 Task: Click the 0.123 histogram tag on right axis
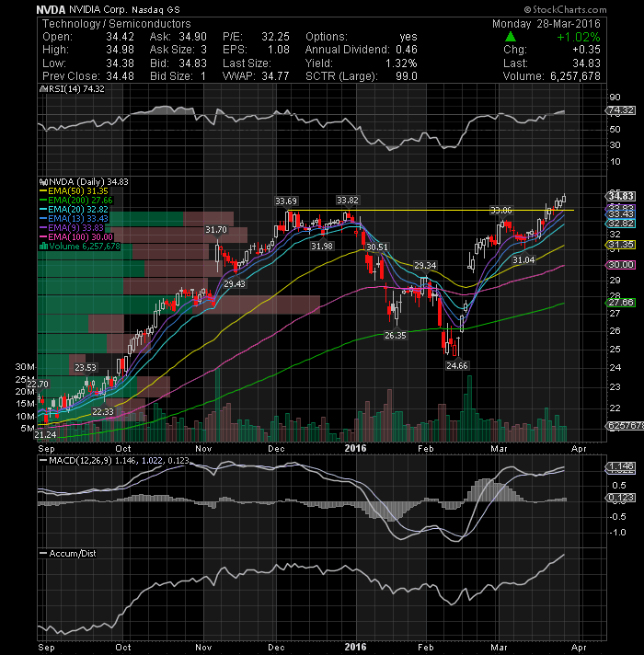621,498
